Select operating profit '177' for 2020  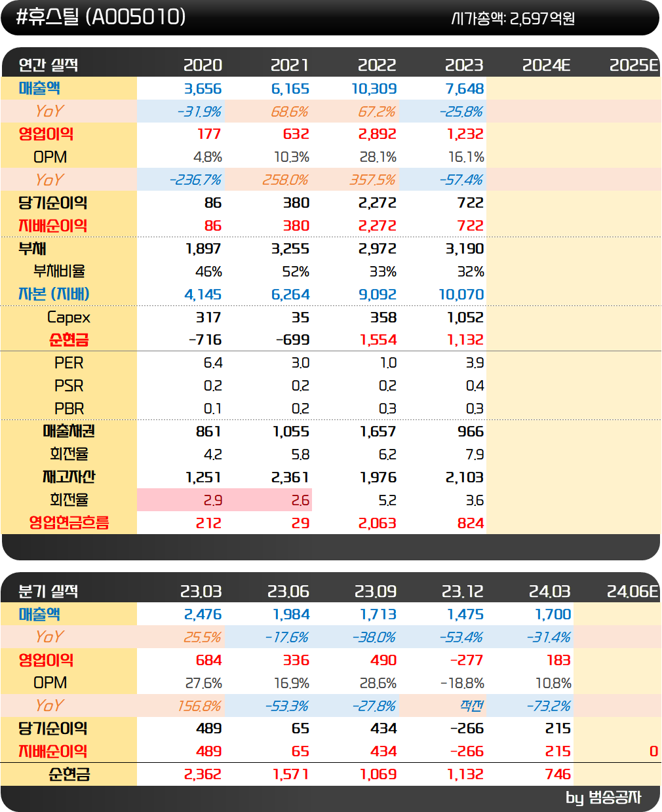pos(209,134)
